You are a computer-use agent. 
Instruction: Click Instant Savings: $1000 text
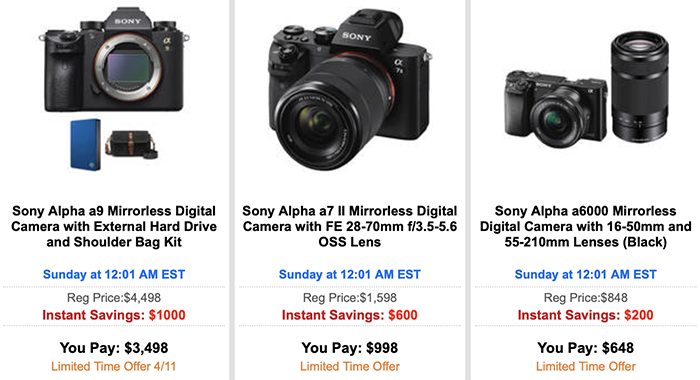coord(114,315)
